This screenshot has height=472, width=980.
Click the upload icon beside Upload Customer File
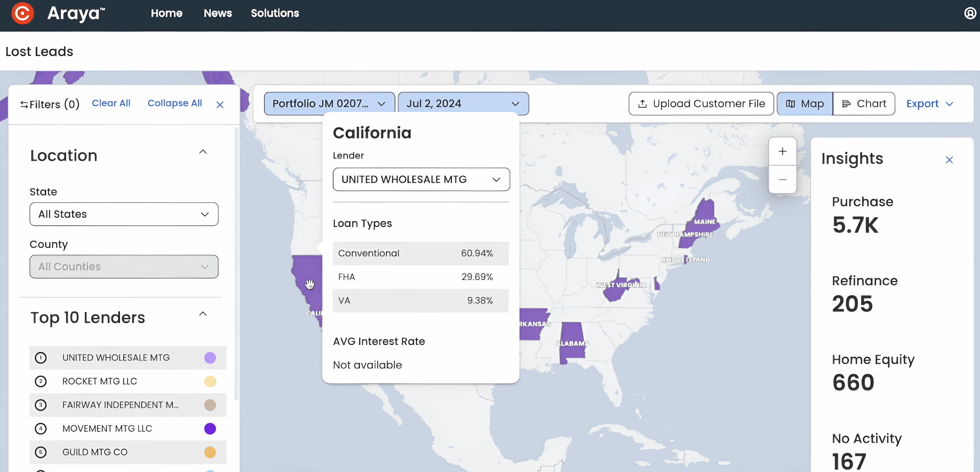[x=643, y=104]
